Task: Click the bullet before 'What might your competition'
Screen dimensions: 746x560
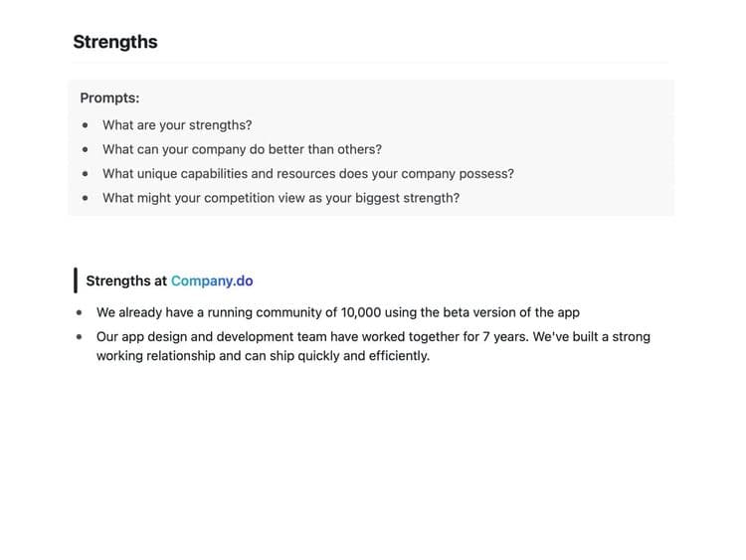Action: (x=86, y=198)
